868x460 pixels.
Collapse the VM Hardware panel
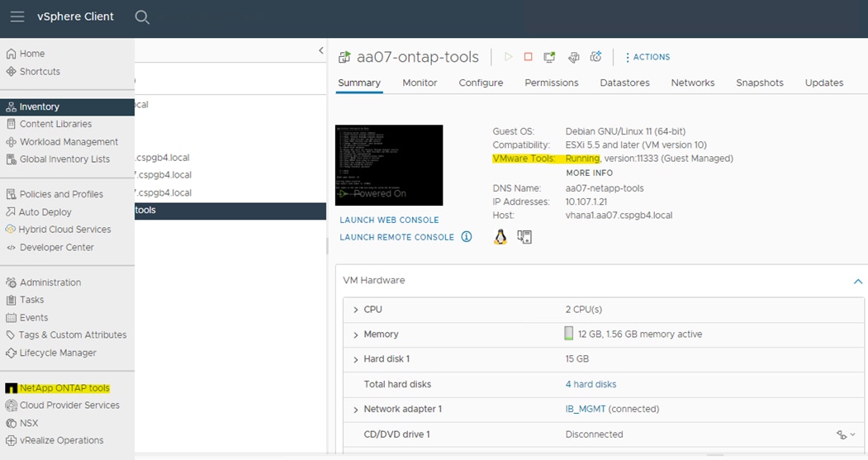[x=857, y=282]
